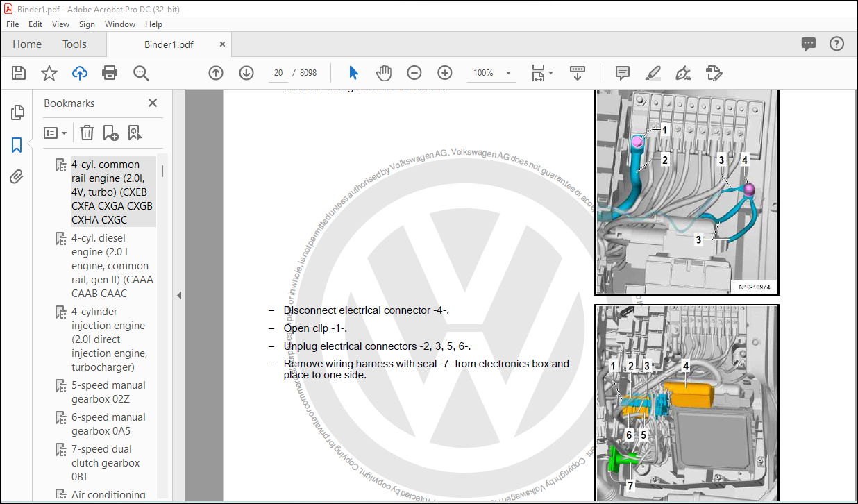Zoom out with the minus icon

414,73
